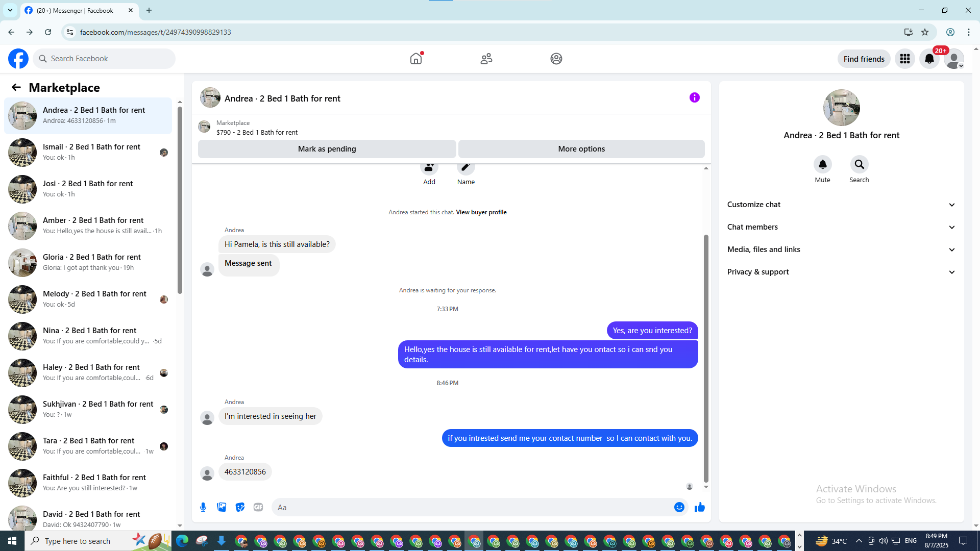This screenshot has height=551, width=980.
Task: Open conversation with Tara
Action: [88, 446]
